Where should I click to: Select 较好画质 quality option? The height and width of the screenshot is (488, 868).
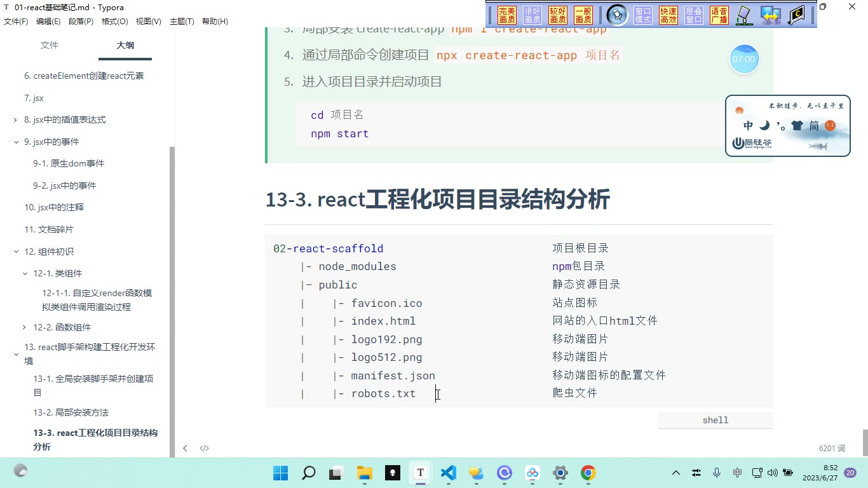click(x=558, y=15)
